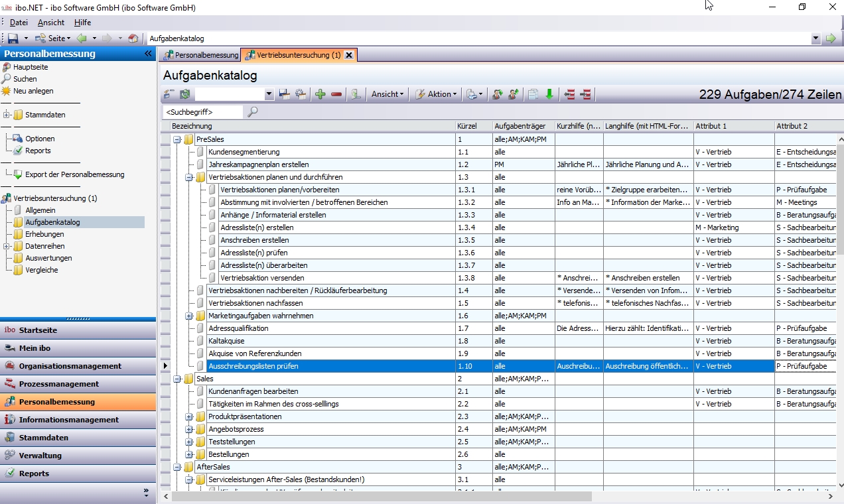Click the red minus remove-task icon
Image resolution: width=844 pixels, height=504 pixels.
tap(336, 95)
